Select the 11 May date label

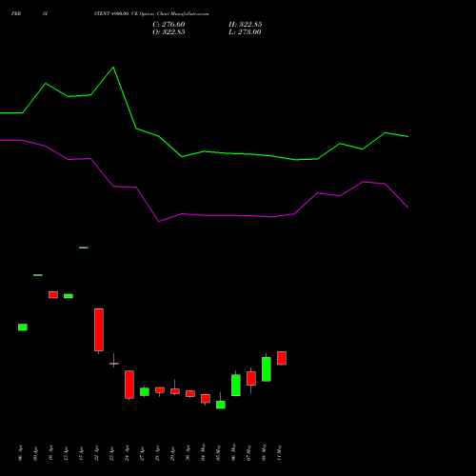point(280,452)
